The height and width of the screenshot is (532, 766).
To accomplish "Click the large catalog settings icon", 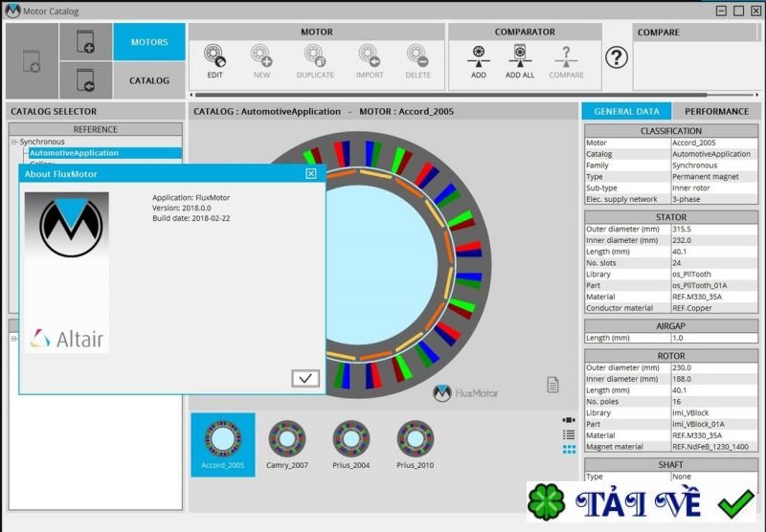I will [32, 61].
